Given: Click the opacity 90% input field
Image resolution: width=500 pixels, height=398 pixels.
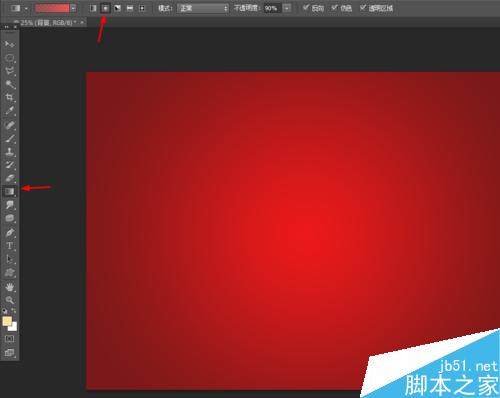Looking at the screenshot, I should tap(273, 8).
